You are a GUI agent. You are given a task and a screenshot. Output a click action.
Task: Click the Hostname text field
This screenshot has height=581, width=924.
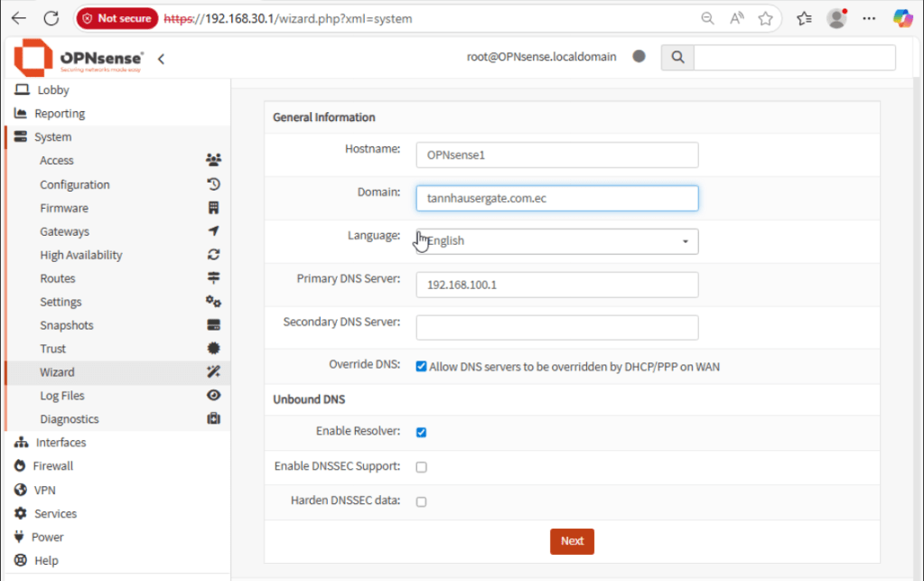click(557, 155)
